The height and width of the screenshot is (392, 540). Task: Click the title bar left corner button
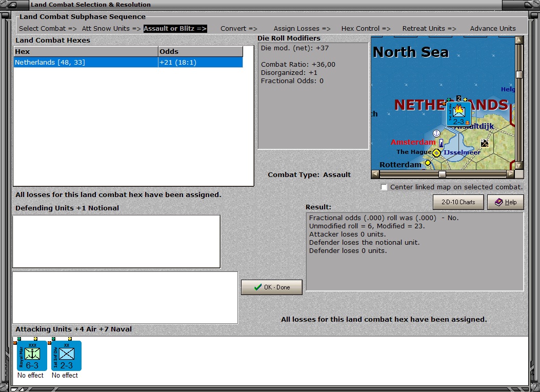pos(13,5)
